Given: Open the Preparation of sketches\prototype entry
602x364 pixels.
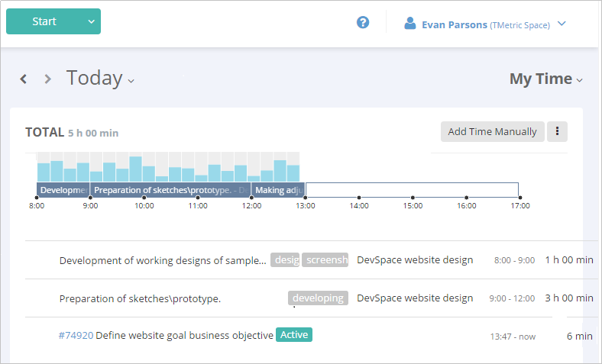Looking at the screenshot, I should coord(140,298).
